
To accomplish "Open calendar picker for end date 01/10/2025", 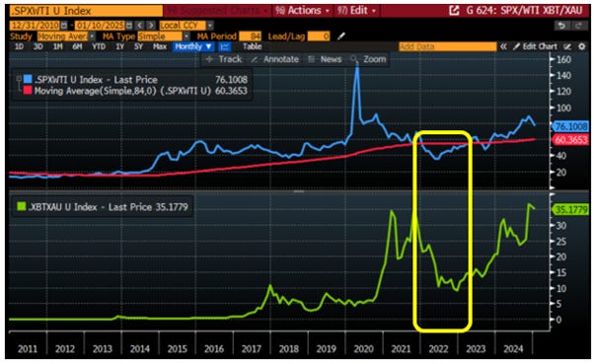I will 129,26.
